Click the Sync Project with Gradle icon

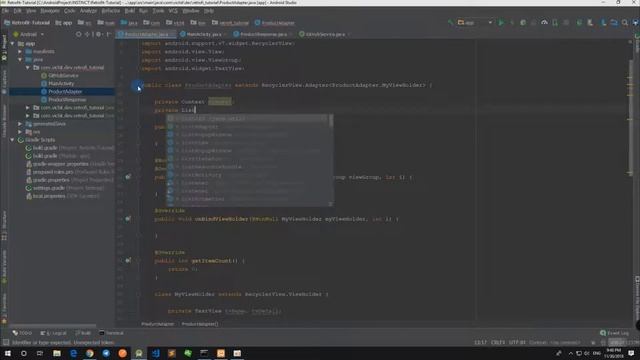click(579, 23)
